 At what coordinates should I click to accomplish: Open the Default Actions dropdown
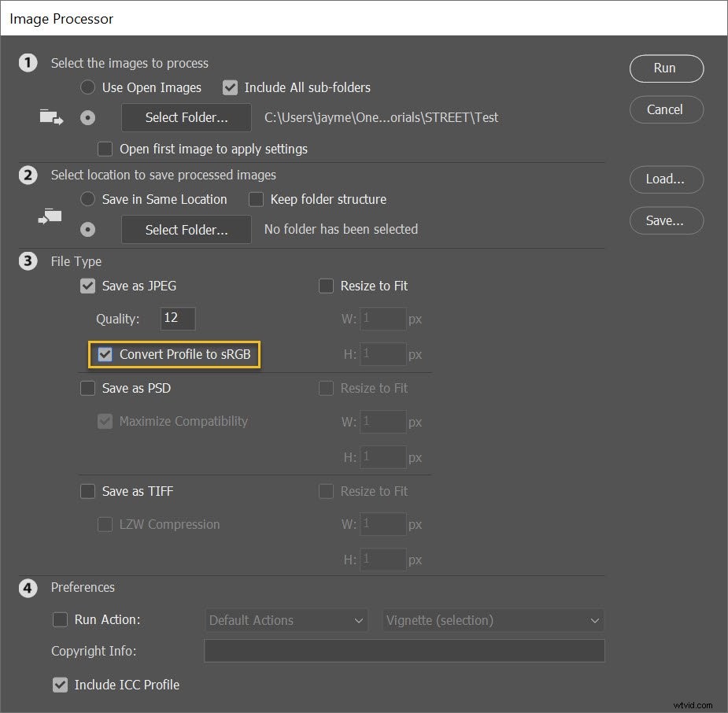click(286, 620)
